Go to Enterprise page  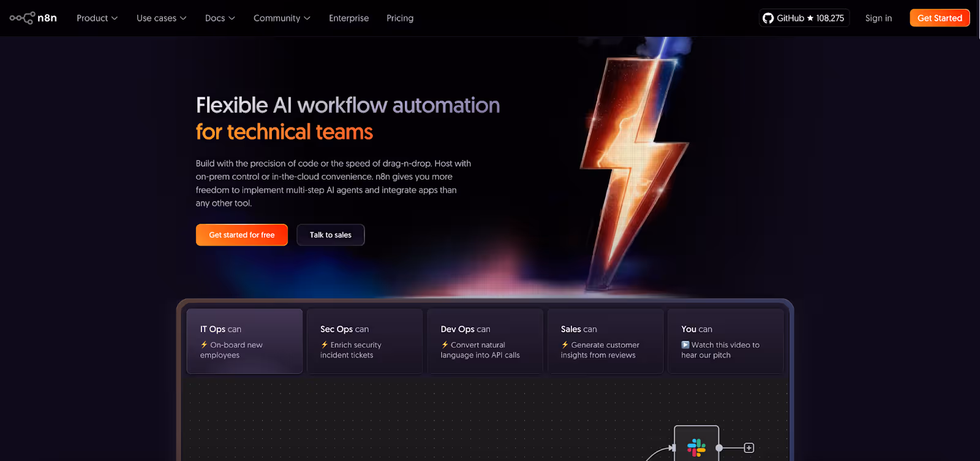tap(349, 18)
